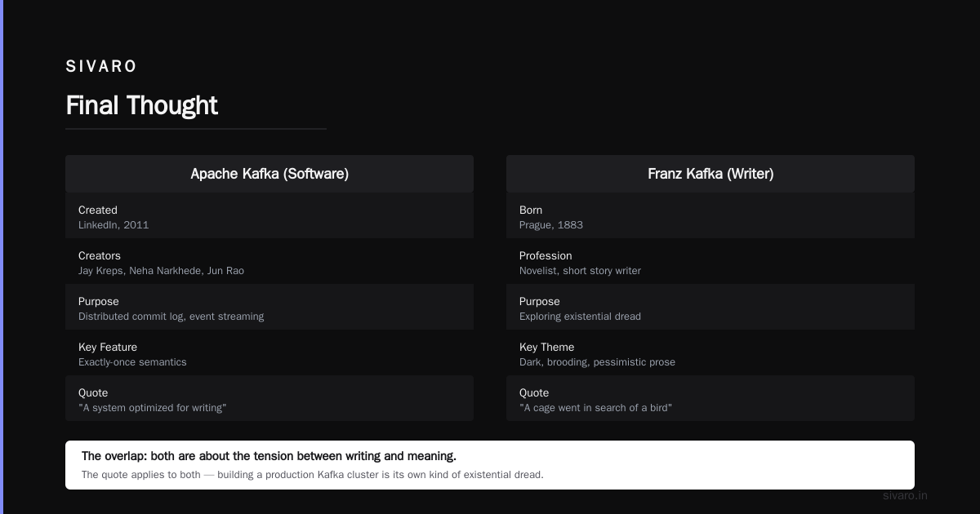This screenshot has height=514, width=980.
Task: Click the Quote label under Apache Kafka
Action: pyautogui.click(x=93, y=392)
